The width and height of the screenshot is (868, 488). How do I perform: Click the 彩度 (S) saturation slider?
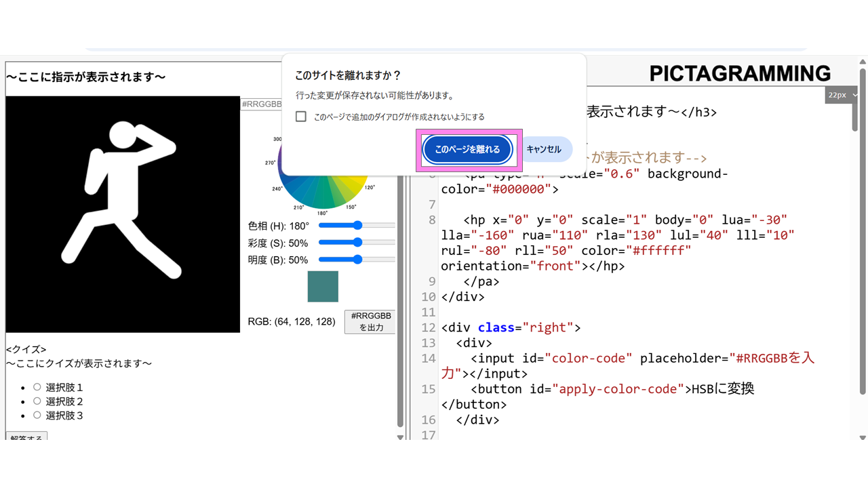click(x=357, y=243)
